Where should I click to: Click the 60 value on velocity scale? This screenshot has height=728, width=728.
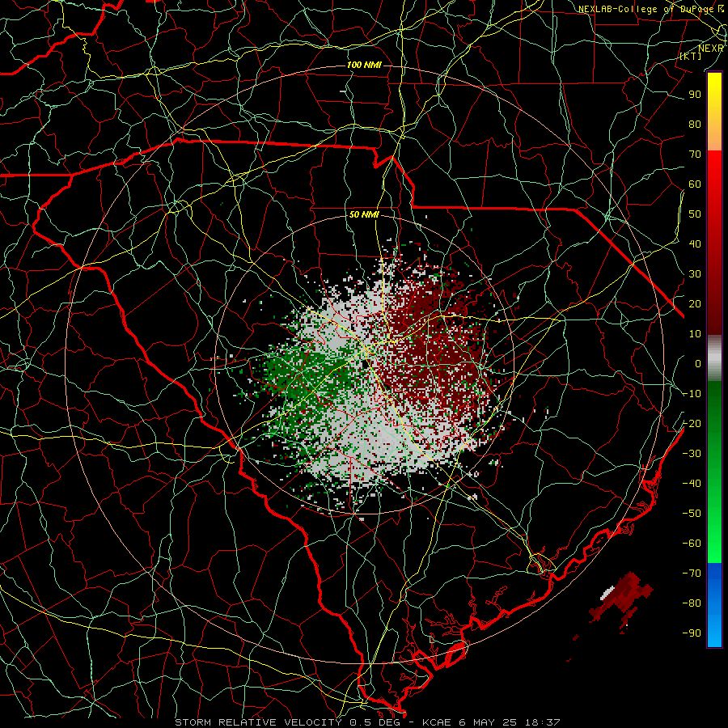coord(695,184)
